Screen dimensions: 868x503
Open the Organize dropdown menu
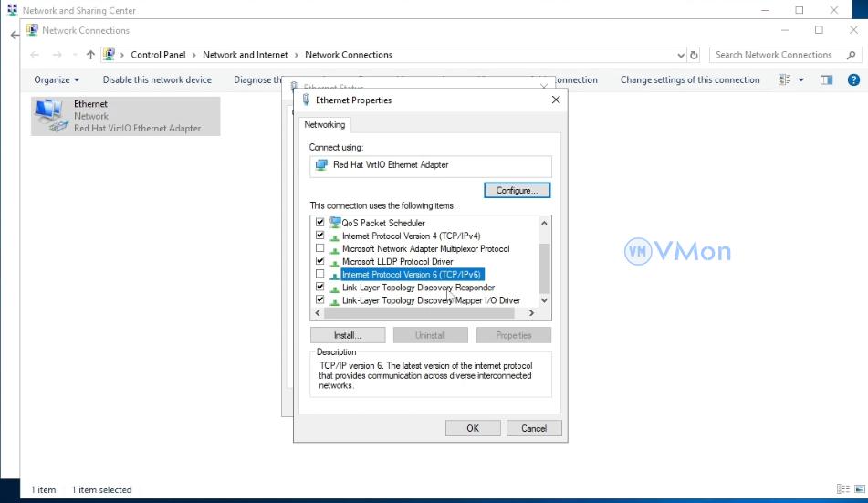(x=57, y=80)
